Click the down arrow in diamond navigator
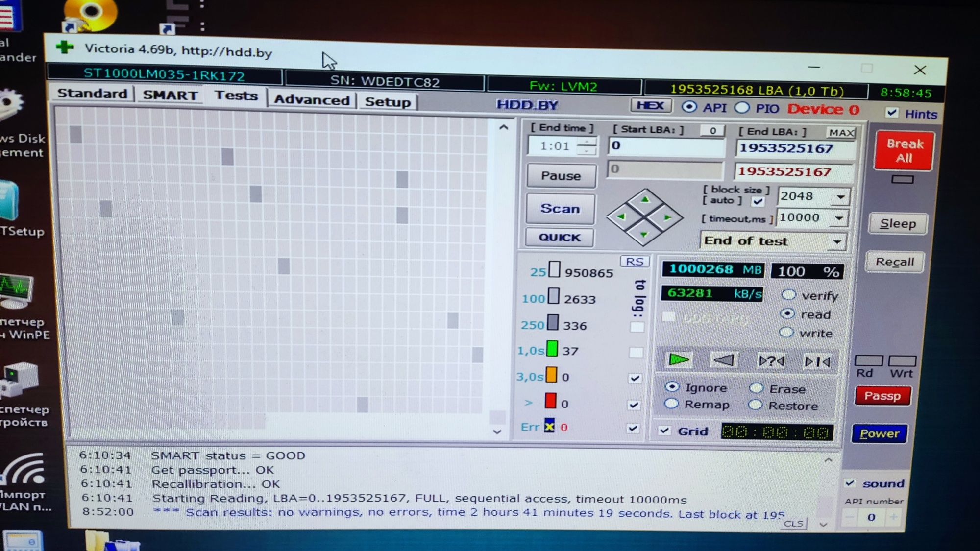Screen dimensions: 980x551 click(644, 235)
